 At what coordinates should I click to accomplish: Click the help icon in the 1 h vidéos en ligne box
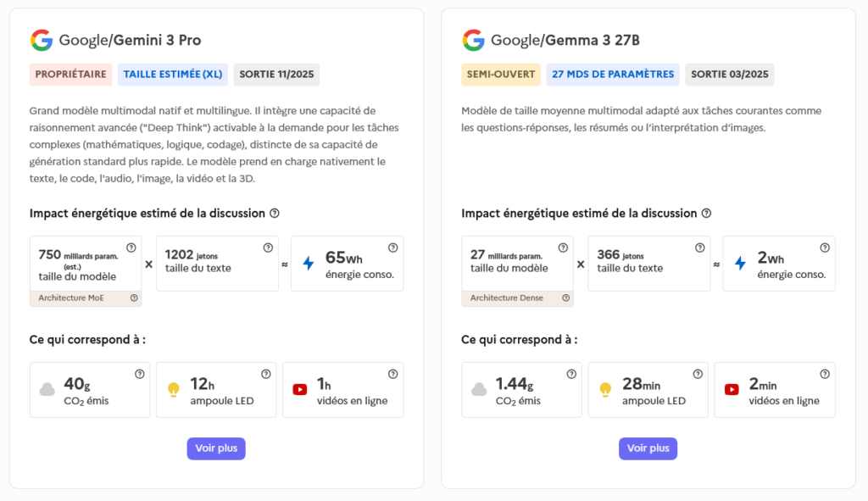(x=392, y=374)
